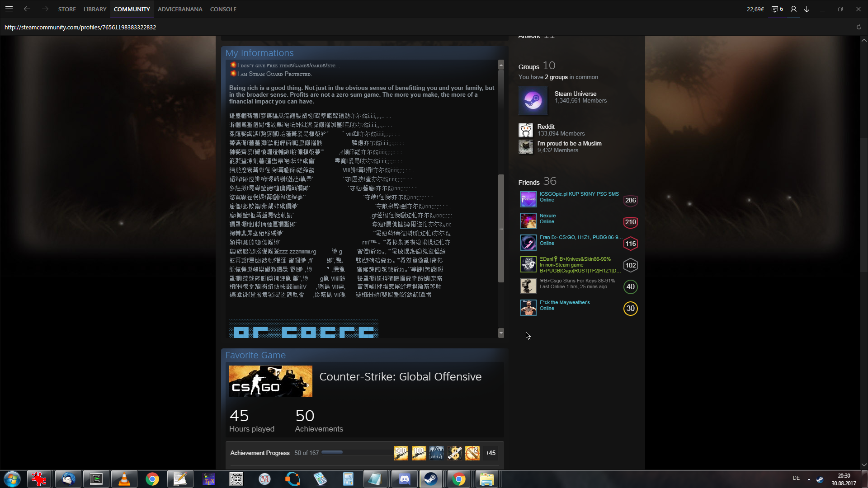Click the CS:GO game thumbnail
Image resolution: width=868 pixels, height=488 pixels.
click(270, 381)
